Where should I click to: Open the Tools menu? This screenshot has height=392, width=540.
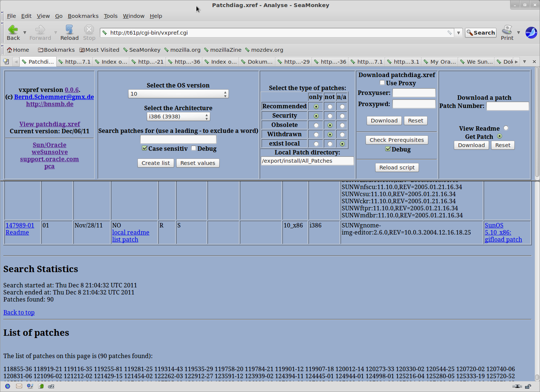111,16
